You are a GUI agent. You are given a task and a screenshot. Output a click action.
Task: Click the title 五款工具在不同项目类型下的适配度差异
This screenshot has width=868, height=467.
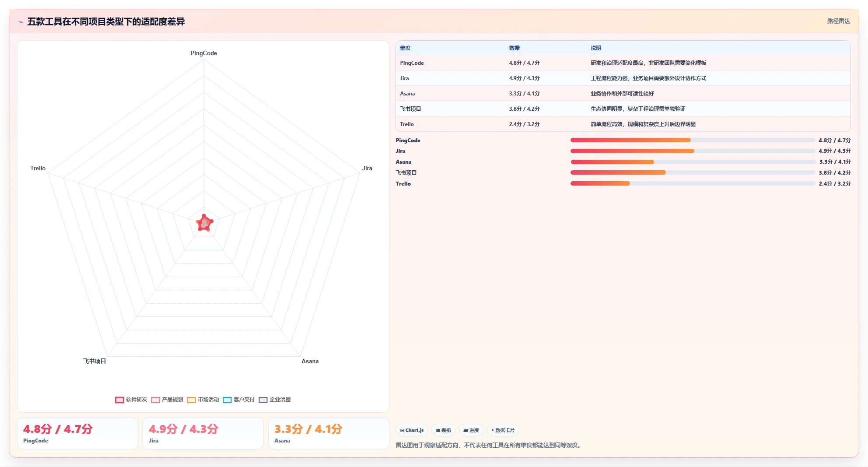pos(106,22)
